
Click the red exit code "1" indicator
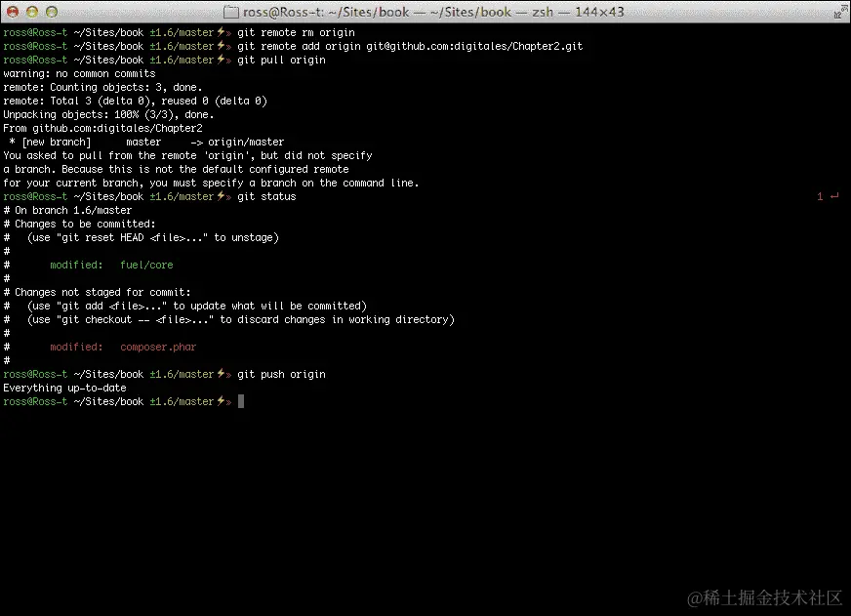[x=820, y=196]
